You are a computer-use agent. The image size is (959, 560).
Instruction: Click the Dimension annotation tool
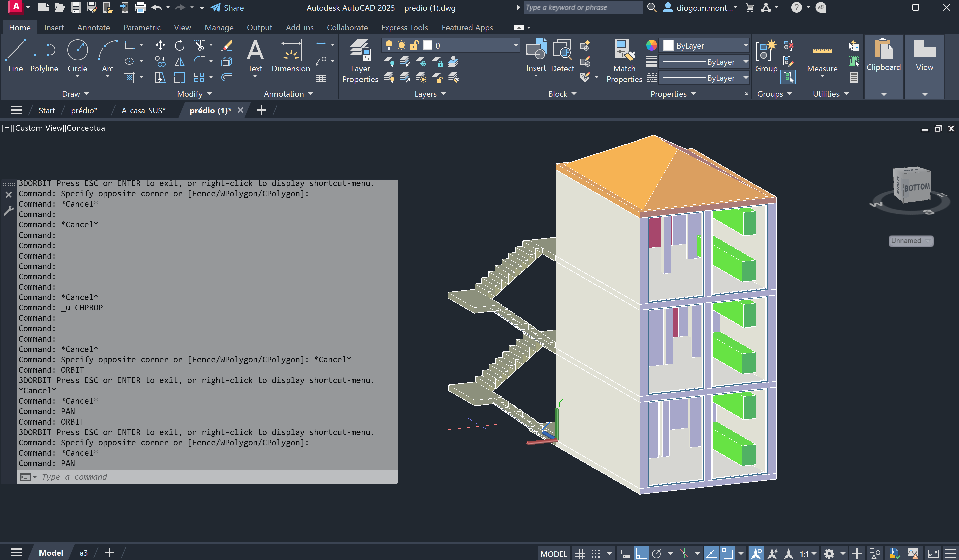pyautogui.click(x=291, y=56)
